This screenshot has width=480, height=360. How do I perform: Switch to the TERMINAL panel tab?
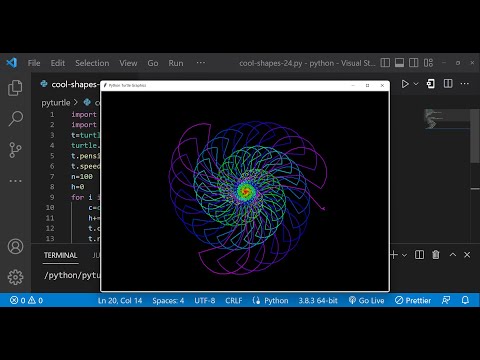(60, 255)
